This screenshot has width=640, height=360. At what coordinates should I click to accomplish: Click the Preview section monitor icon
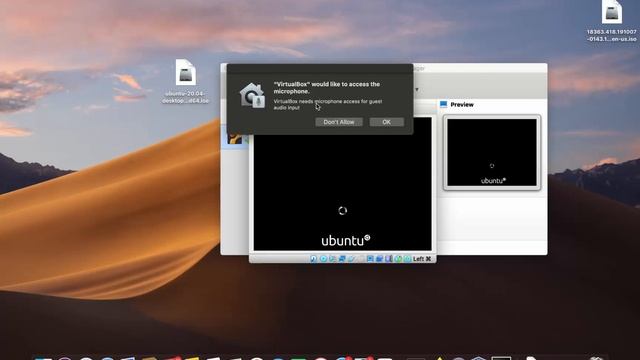[443, 104]
